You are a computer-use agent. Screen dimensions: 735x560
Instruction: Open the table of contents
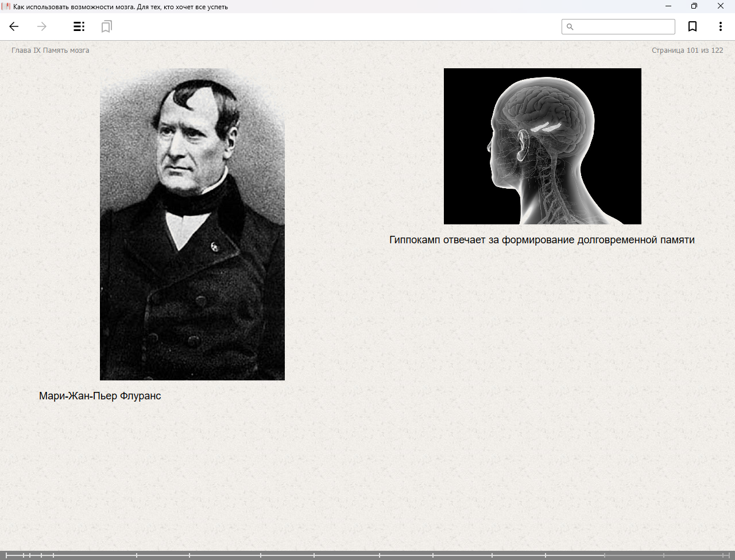click(79, 26)
